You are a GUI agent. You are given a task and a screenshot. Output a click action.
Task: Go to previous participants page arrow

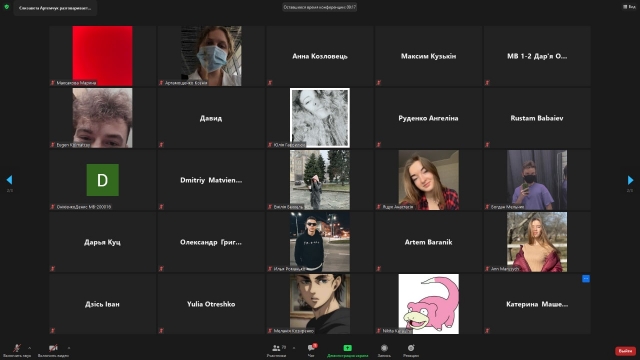coord(9,180)
